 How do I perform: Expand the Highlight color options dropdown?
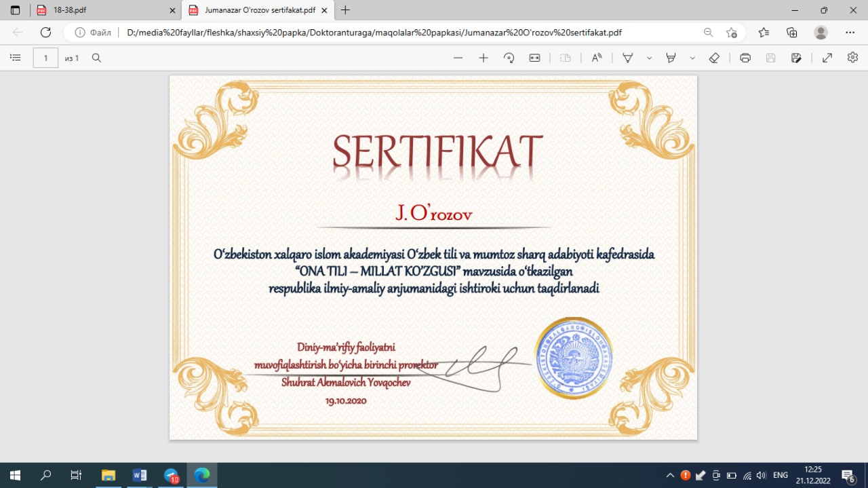[692, 58]
